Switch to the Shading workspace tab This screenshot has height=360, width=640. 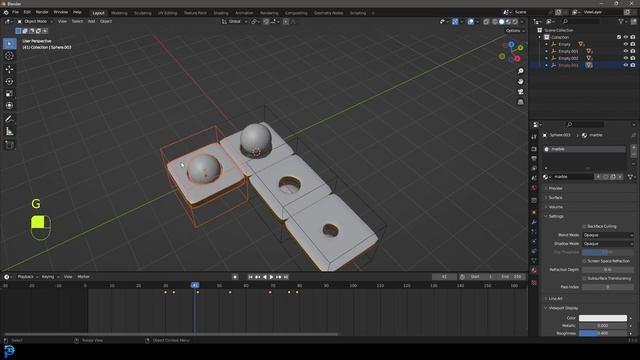tap(221, 13)
